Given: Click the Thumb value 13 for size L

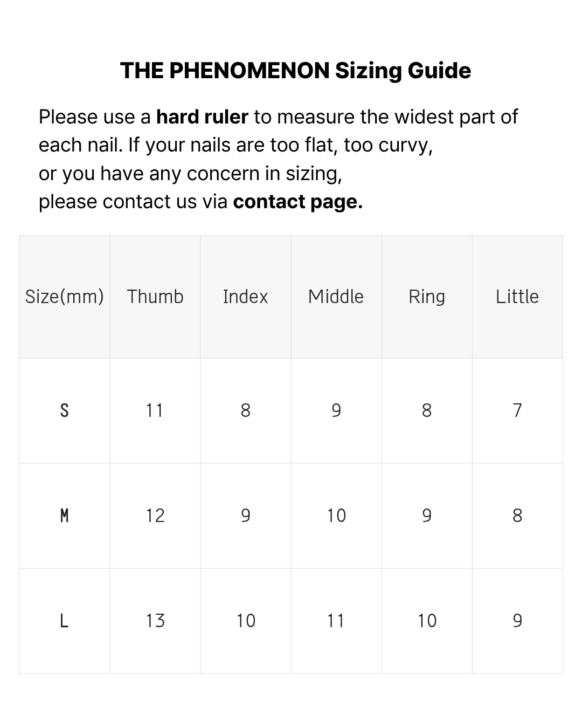Looking at the screenshot, I should pos(155,621).
